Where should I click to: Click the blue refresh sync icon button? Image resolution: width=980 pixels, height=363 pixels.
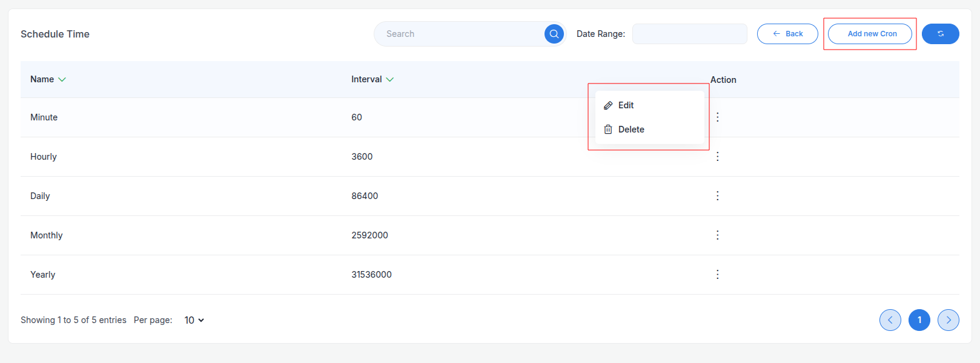[940, 34]
